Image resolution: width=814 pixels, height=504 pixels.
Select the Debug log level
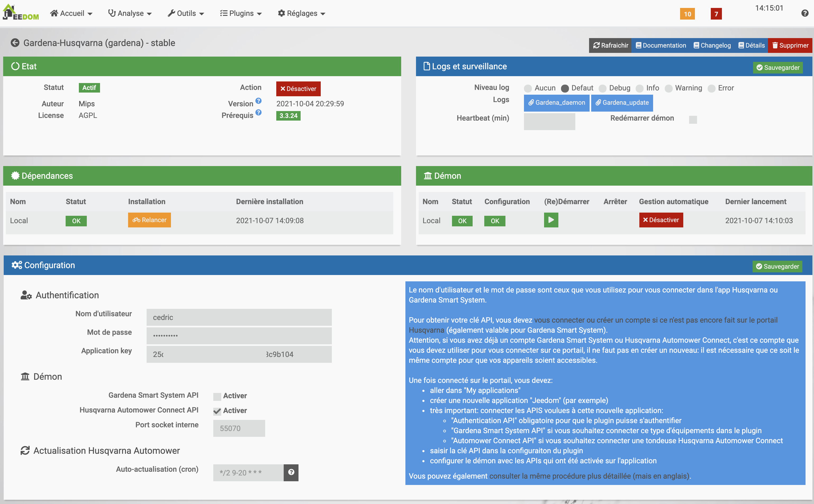[x=603, y=88]
